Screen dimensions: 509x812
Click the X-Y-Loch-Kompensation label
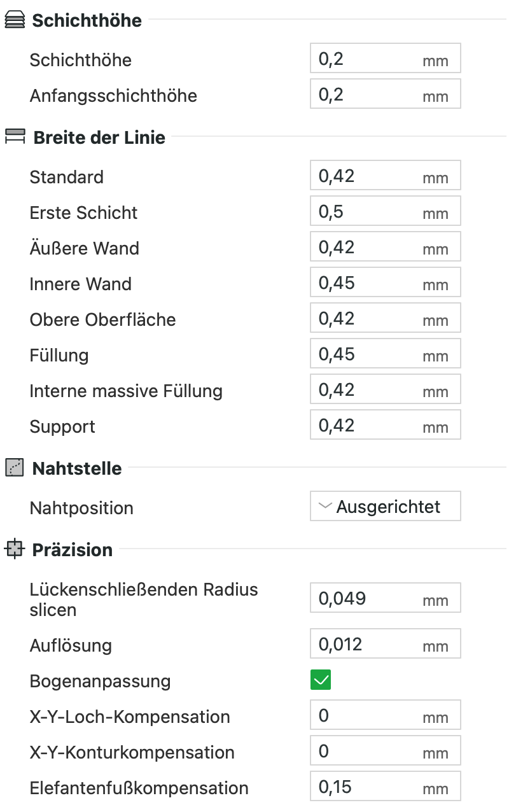130,717
